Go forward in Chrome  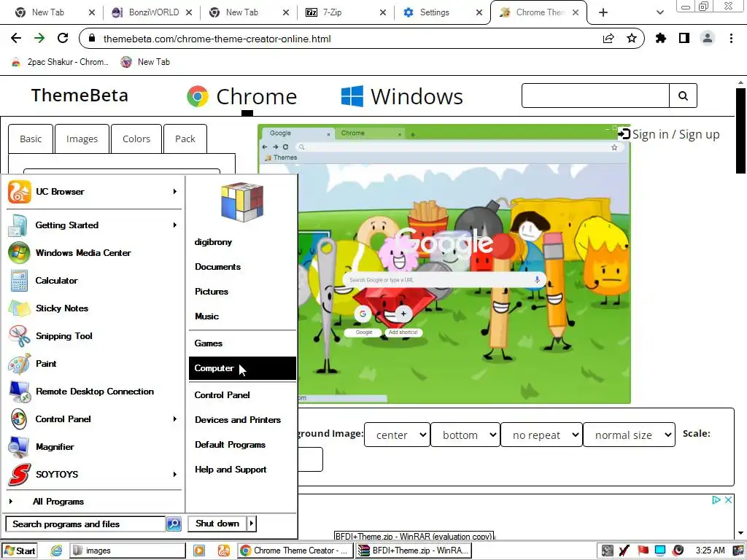[x=39, y=39]
